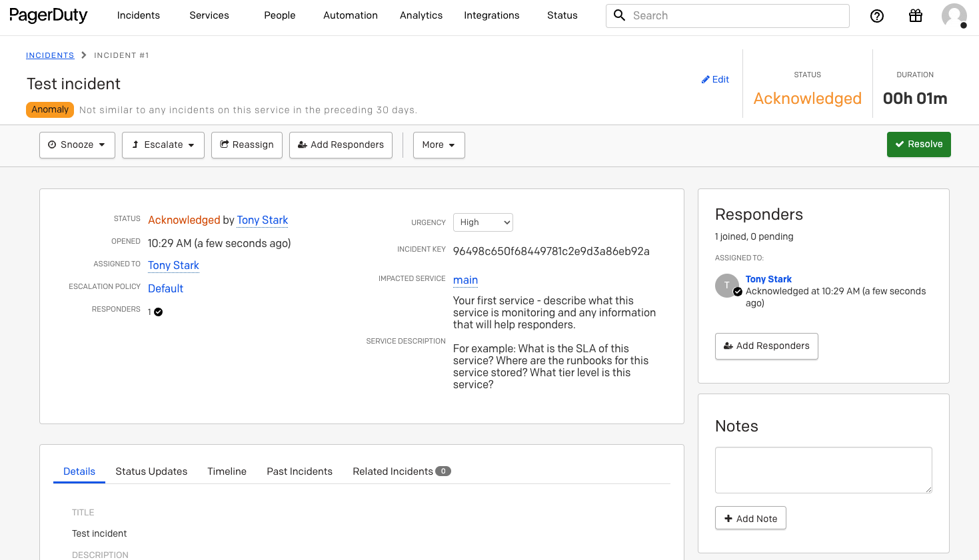Screen dimensions: 979x560
Task: Open the Escalate dropdown
Action: pos(163,144)
